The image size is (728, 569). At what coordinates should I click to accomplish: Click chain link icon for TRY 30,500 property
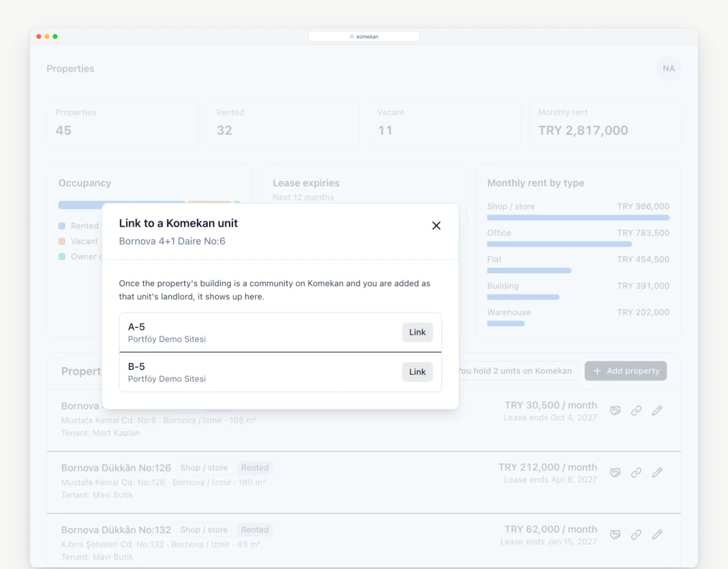(636, 411)
